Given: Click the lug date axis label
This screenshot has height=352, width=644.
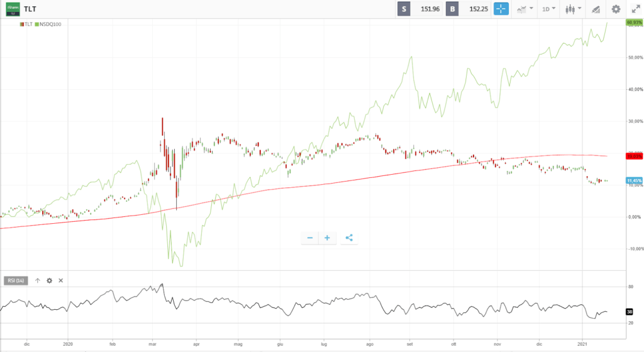Looking at the screenshot, I should [x=324, y=344].
